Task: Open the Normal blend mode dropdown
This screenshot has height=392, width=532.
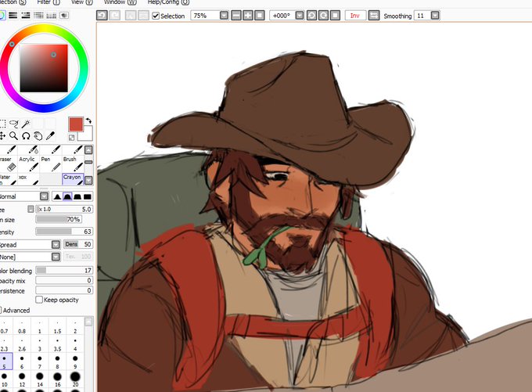Action: coord(44,196)
